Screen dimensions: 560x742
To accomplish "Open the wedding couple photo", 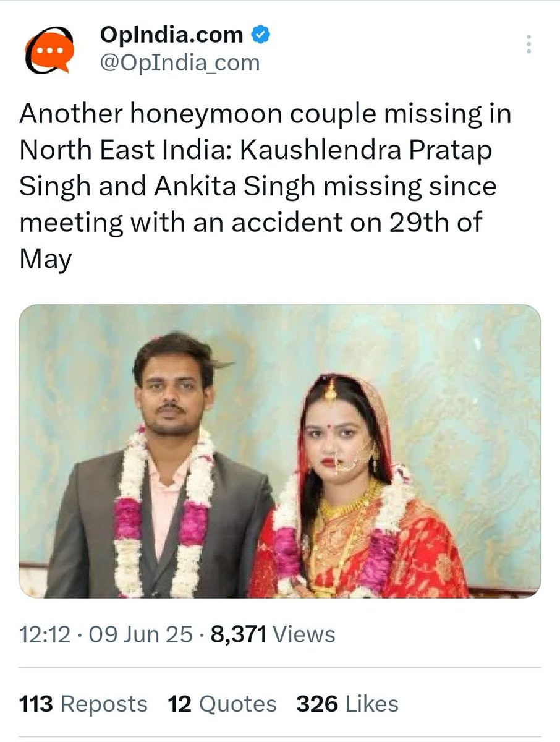I will tap(279, 451).
